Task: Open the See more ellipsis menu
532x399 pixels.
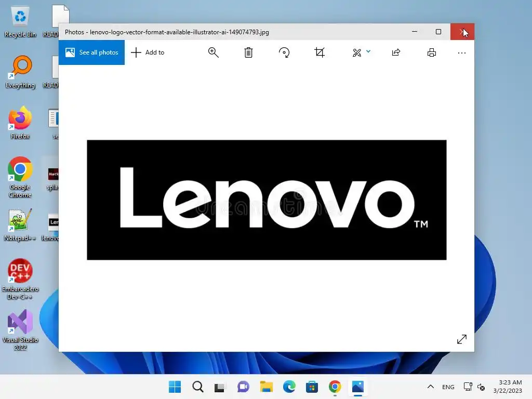Action: coord(462,53)
